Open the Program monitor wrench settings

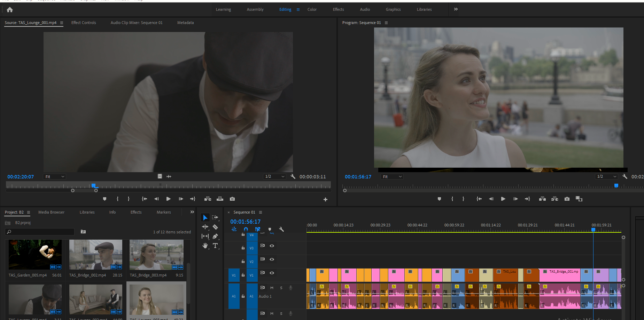pyautogui.click(x=625, y=176)
